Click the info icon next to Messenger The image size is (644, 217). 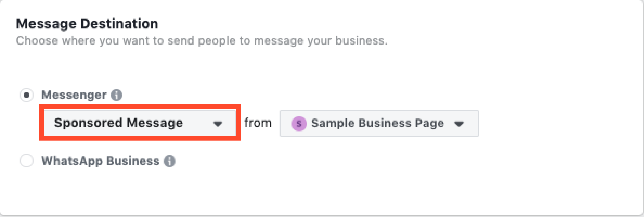pos(116,95)
